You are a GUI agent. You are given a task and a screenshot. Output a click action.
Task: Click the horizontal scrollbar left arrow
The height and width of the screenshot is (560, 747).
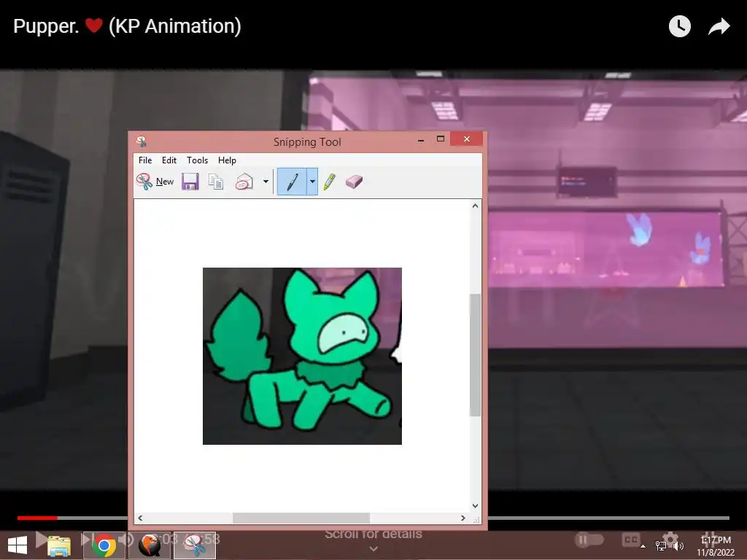pos(140,518)
